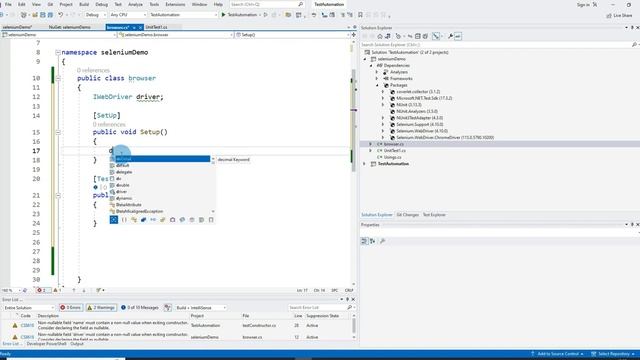Screen dimensions: 640x360
Task: Open the Build menu
Action: click(84, 4)
